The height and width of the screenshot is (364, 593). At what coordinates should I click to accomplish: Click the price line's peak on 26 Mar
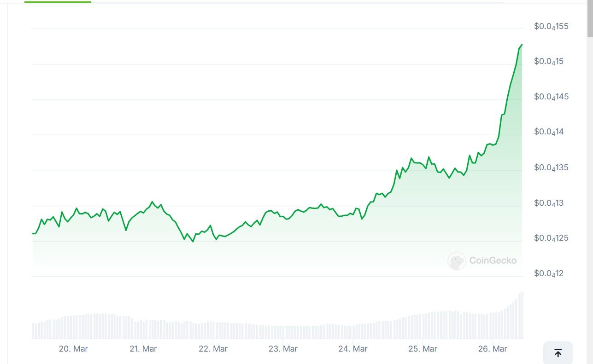point(522,45)
